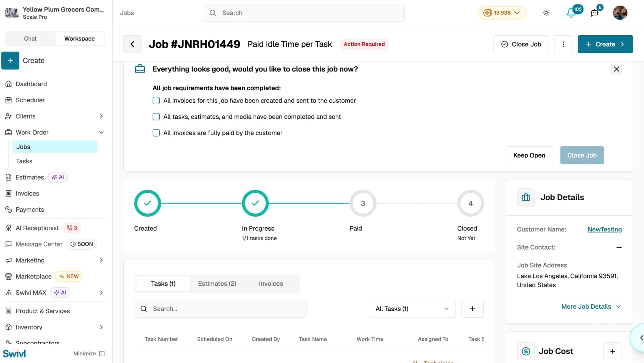Click the Job Cost dollar icon
This screenshot has width=644, height=363.
526,351
